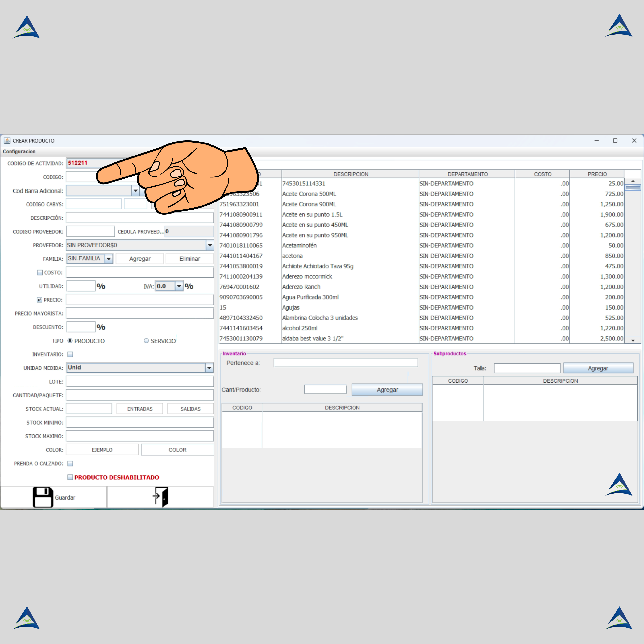Select the SERVICIO radio button
Screen dimensions: 644x644
coord(146,341)
